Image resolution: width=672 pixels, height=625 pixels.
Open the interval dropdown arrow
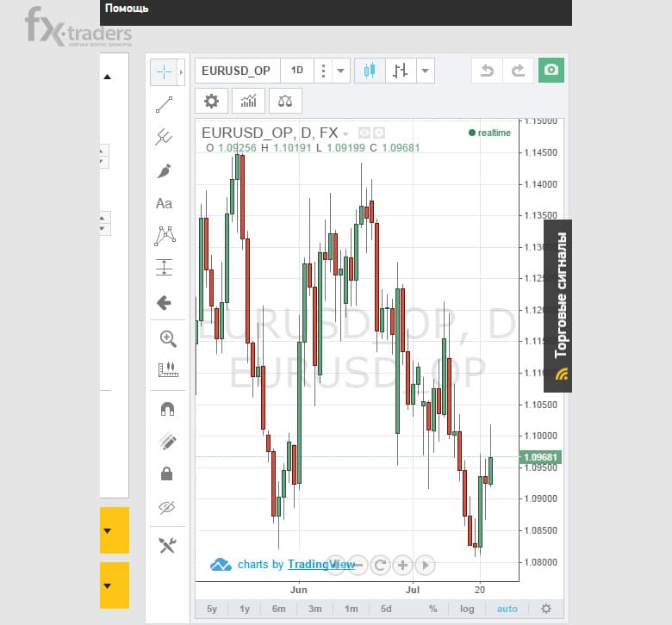click(341, 71)
